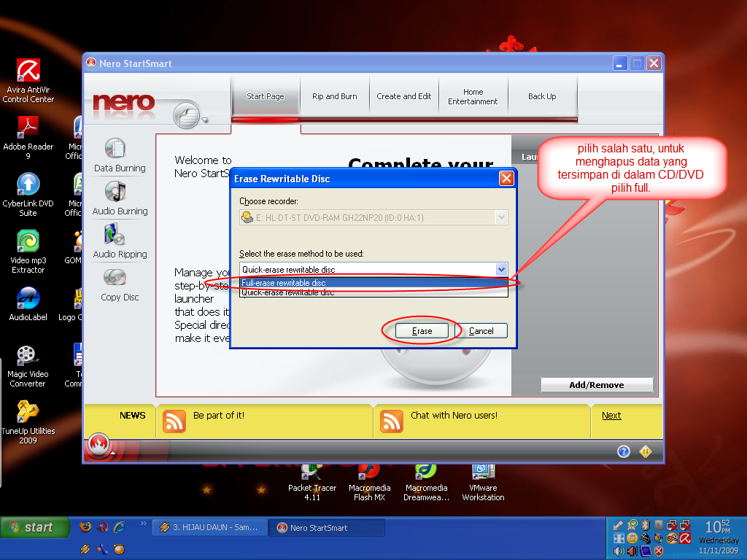Switch to the Start Page tab
The width and height of the screenshot is (747, 560).
[x=266, y=96]
